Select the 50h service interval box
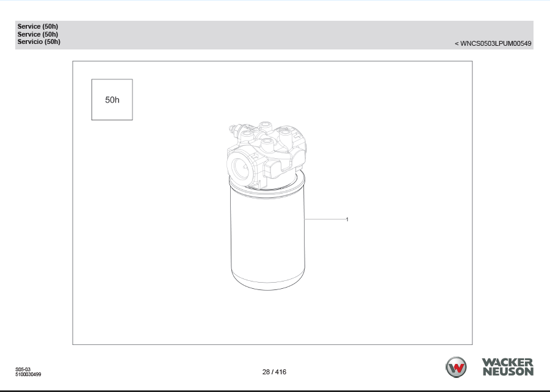550x392 pixels. coord(112,100)
